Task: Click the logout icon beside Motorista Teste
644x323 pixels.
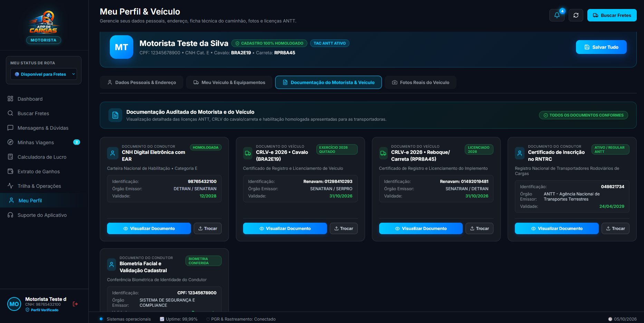Action: point(75,304)
